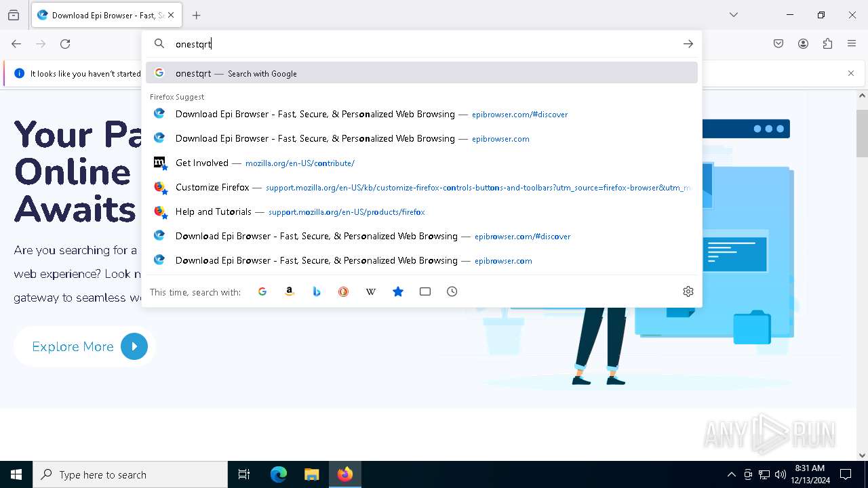Open Get Involved mozilla.org suggestion

click(422, 163)
